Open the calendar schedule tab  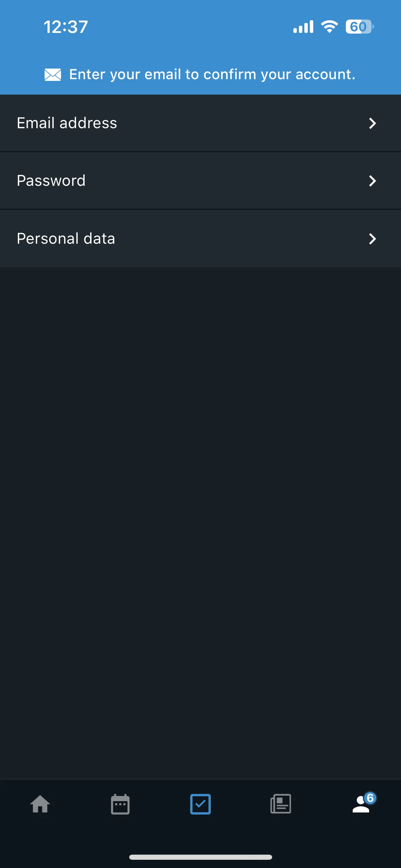(120, 804)
